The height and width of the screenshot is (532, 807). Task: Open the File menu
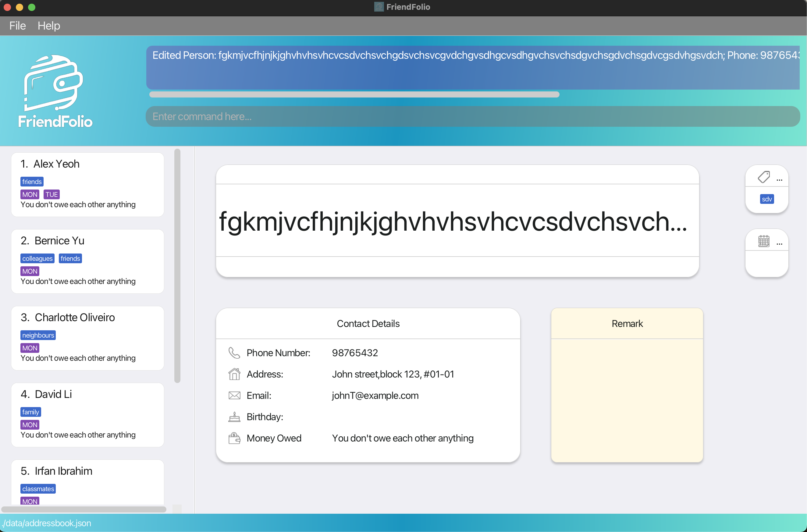pos(17,26)
